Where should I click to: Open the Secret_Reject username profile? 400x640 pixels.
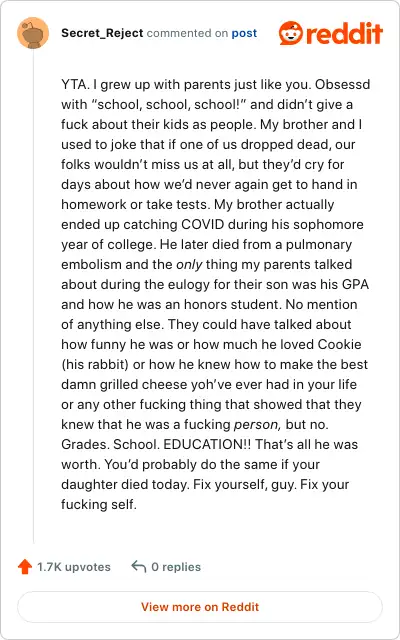102,33
